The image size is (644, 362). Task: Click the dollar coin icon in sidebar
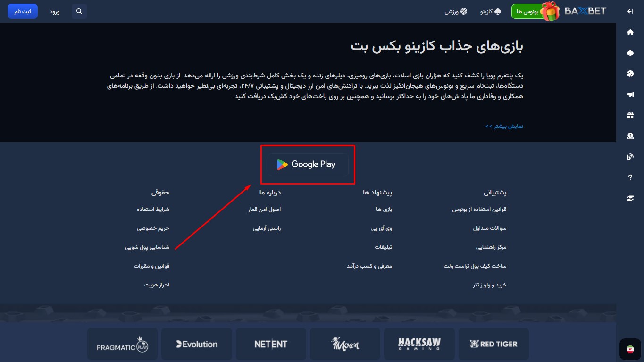630,136
